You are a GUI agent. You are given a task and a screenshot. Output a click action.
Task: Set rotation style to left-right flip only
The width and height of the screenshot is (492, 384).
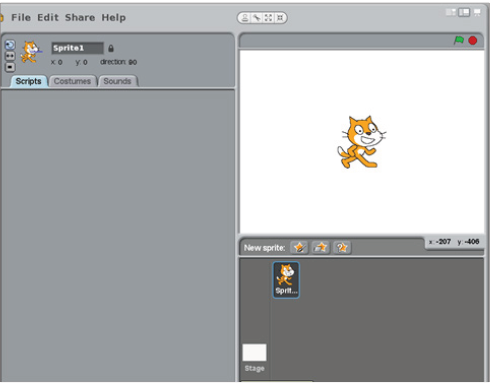(x=10, y=56)
